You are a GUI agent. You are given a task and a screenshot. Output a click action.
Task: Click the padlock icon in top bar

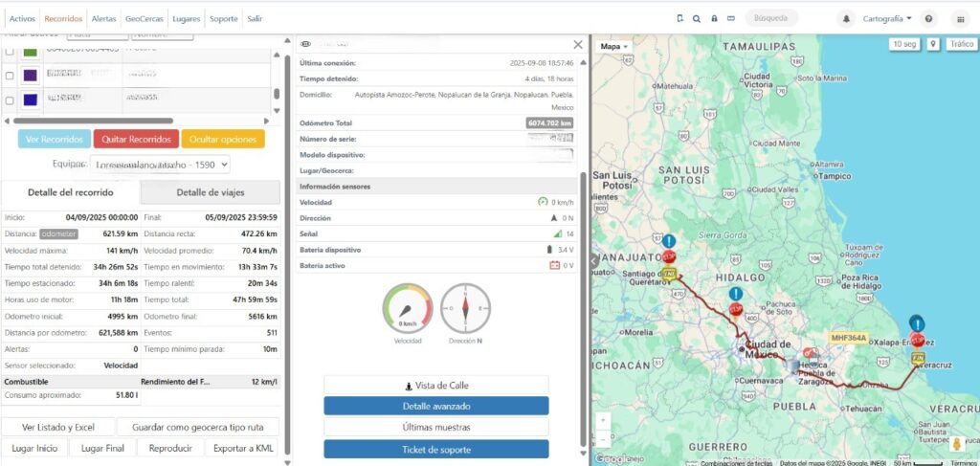pos(713,18)
